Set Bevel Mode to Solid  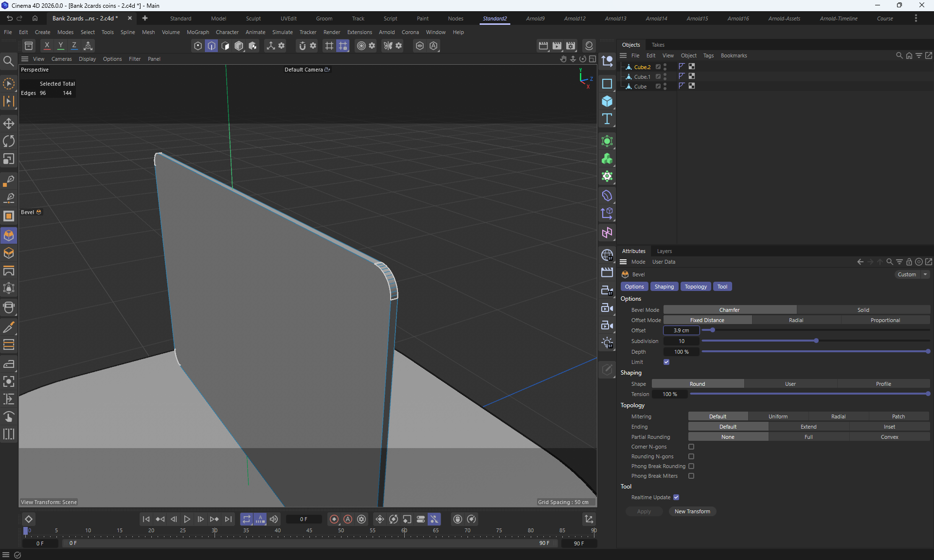(863, 310)
